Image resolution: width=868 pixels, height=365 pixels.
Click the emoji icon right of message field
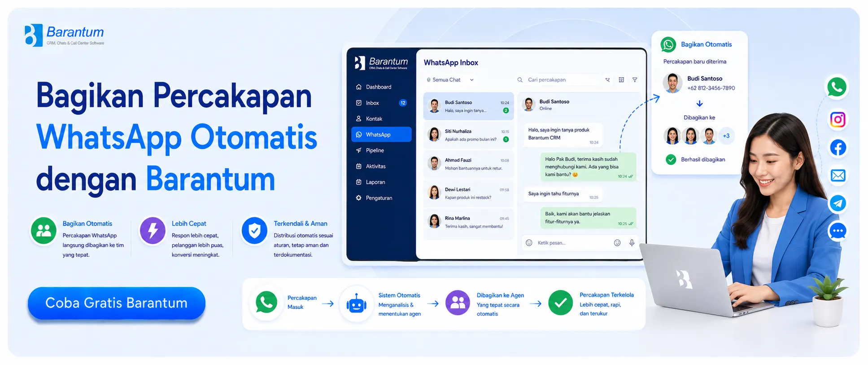pos(617,243)
